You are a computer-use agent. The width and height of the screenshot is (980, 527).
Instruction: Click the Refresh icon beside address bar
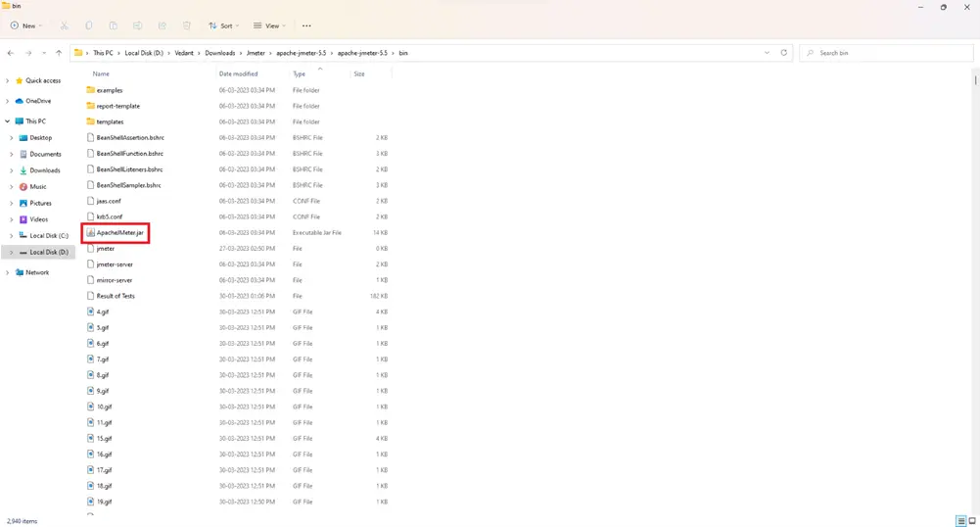point(784,53)
